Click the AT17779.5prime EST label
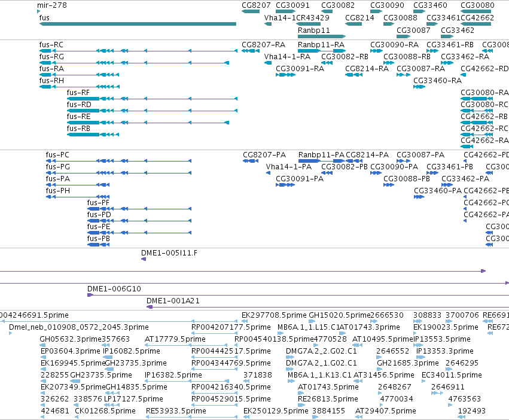The width and height of the screenshot is (509, 420). tap(175, 339)
